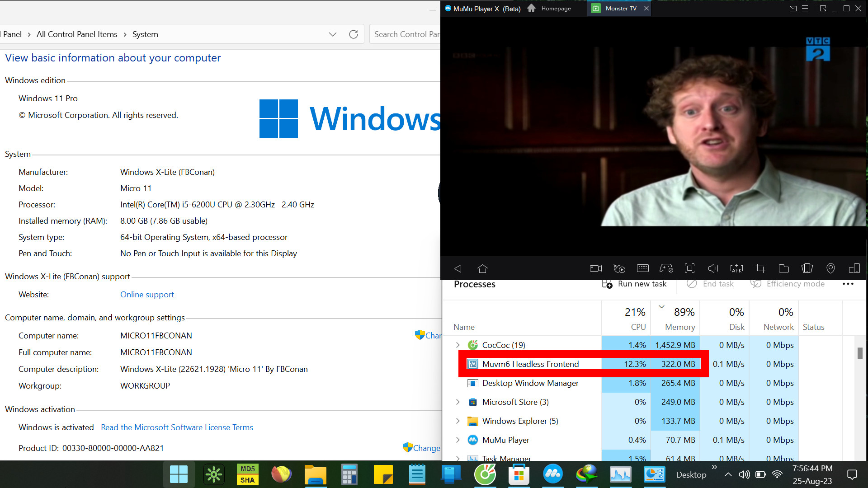Open the Microsoft Store taskbar icon
The width and height of the screenshot is (868, 488).
[x=519, y=474]
